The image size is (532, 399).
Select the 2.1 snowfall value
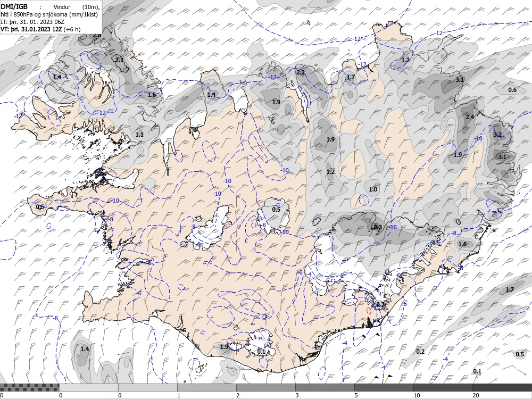point(119,60)
